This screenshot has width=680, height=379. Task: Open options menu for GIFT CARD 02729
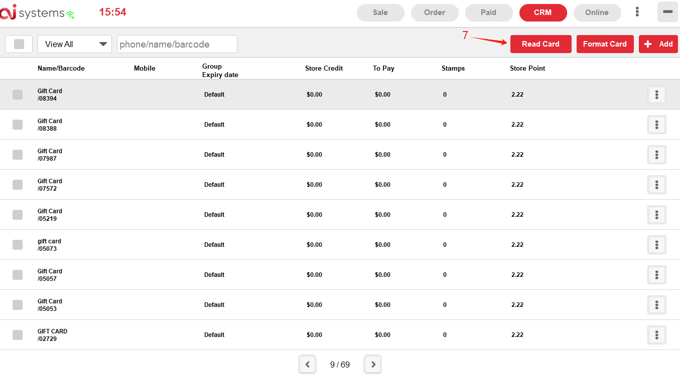coord(657,335)
